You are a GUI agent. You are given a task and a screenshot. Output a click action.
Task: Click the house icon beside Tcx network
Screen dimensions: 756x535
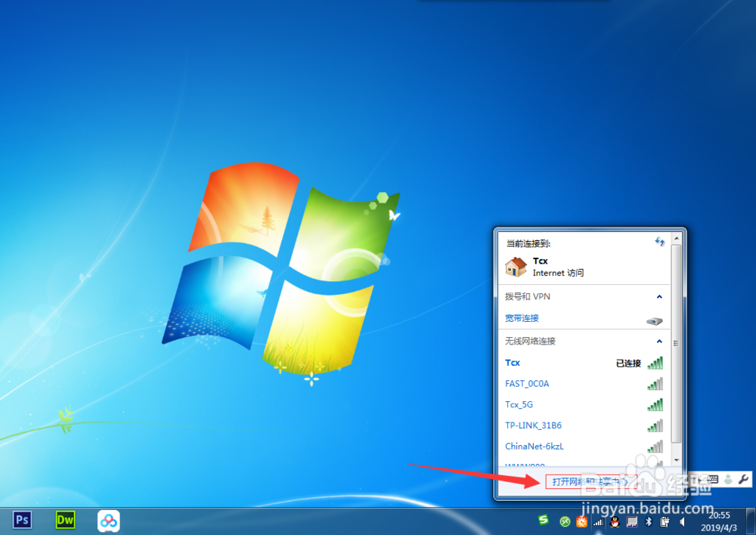tap(516, 267)
